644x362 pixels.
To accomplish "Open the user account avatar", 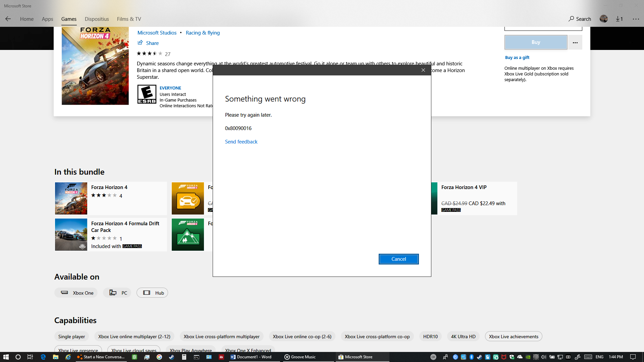I will click(604, 19).
